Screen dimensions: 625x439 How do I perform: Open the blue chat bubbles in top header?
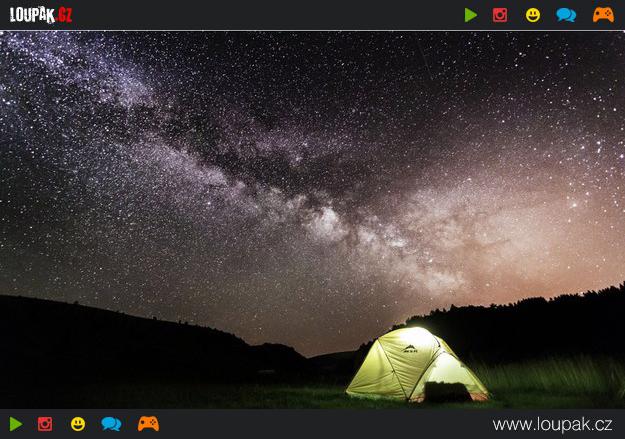(566, 15)
